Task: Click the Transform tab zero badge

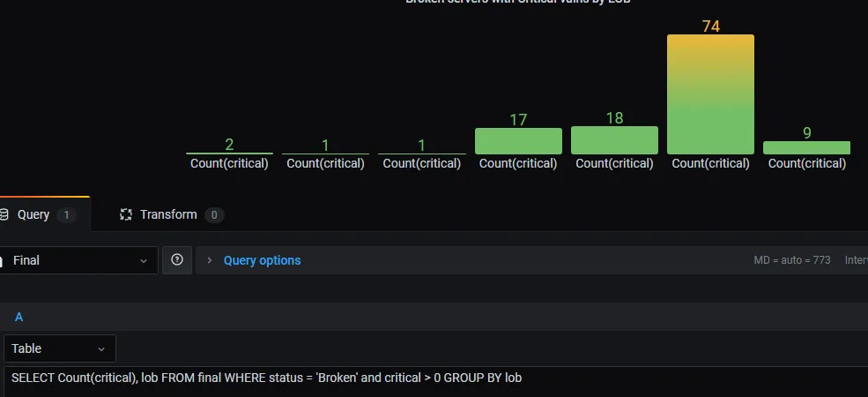Action: 214,214
